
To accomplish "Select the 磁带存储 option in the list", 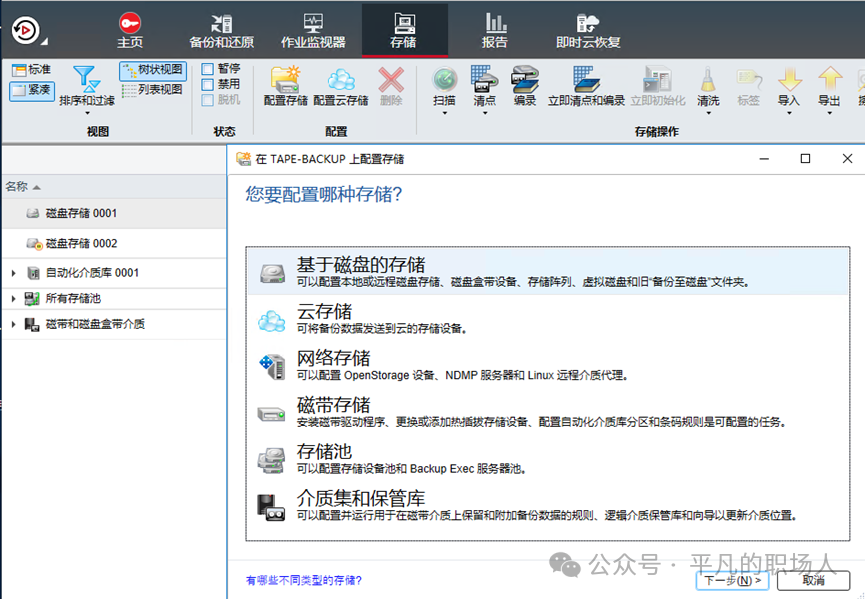I will (x=333, y=405).
